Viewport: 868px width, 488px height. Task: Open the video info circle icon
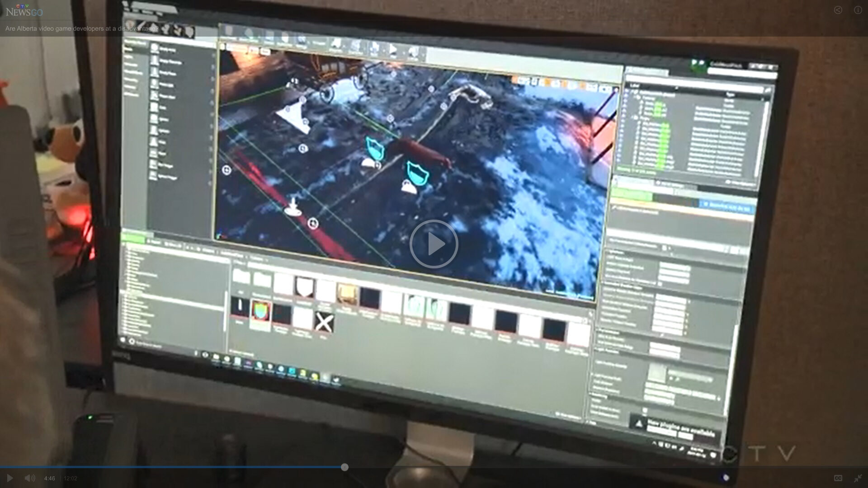click(x=858, y=10)
